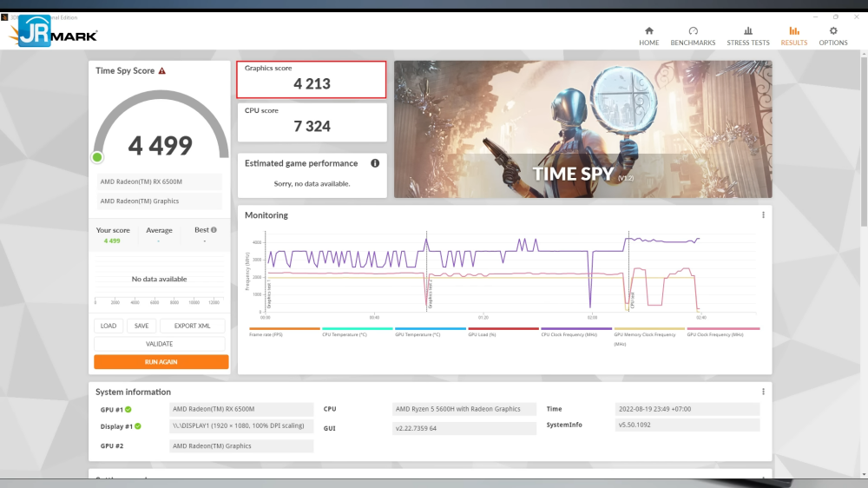Open the Options gear icon
Viewport: 868px width, 488px height.
pos(833,31)
